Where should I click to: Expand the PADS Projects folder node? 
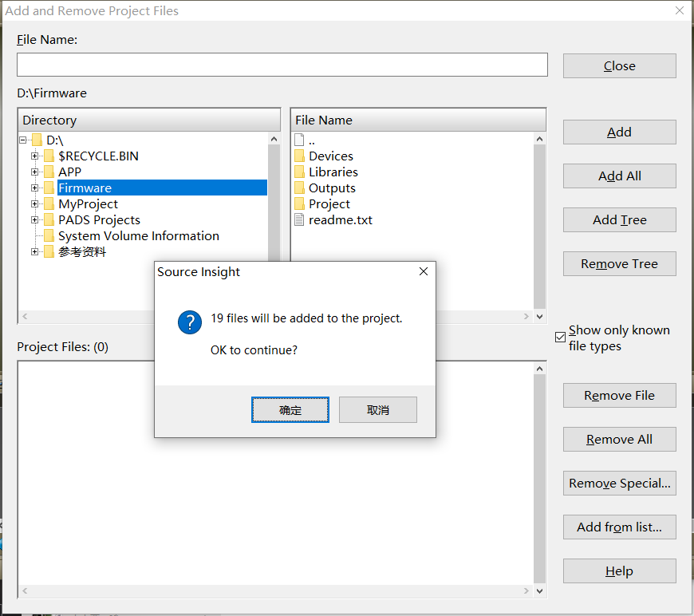(x=34, y=219)
